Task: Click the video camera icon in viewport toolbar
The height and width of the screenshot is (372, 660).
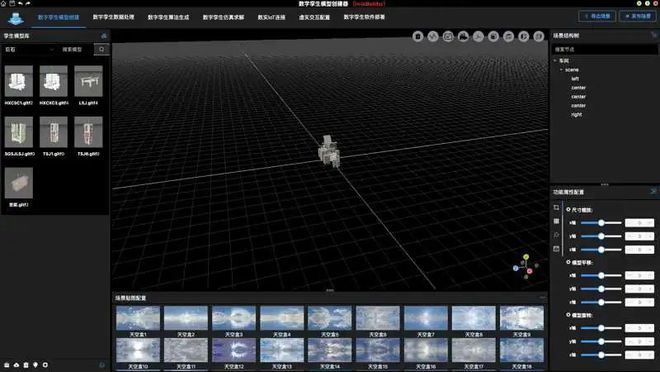Action: [x=463, y=37]
